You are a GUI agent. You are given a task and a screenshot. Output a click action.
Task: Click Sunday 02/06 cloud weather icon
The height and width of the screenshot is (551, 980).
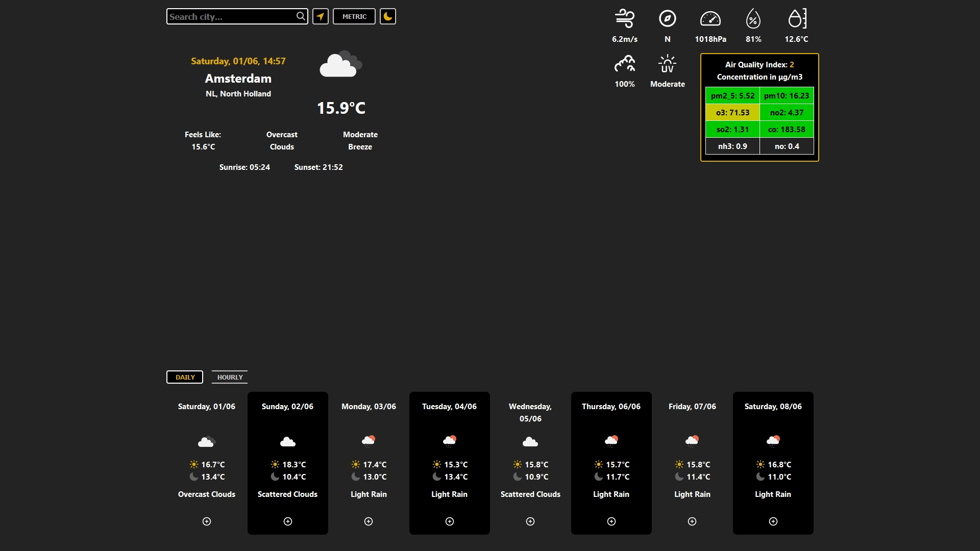click(x=288, y=441)
